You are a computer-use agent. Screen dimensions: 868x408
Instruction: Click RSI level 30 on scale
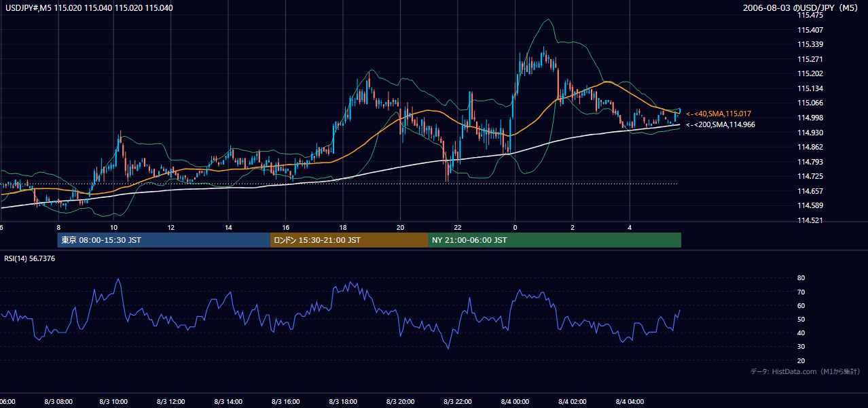click(x=801, y=347)
